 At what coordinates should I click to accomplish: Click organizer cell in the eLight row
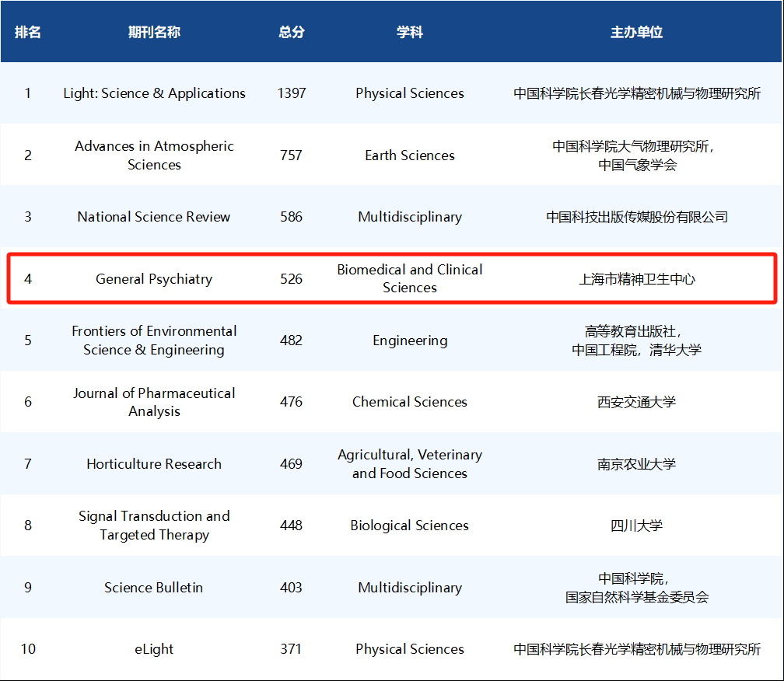(x=636, y=649)
